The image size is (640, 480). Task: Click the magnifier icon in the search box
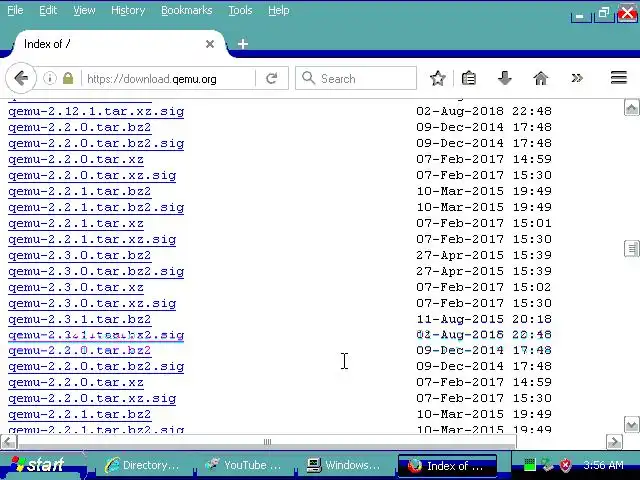[308, 78]
